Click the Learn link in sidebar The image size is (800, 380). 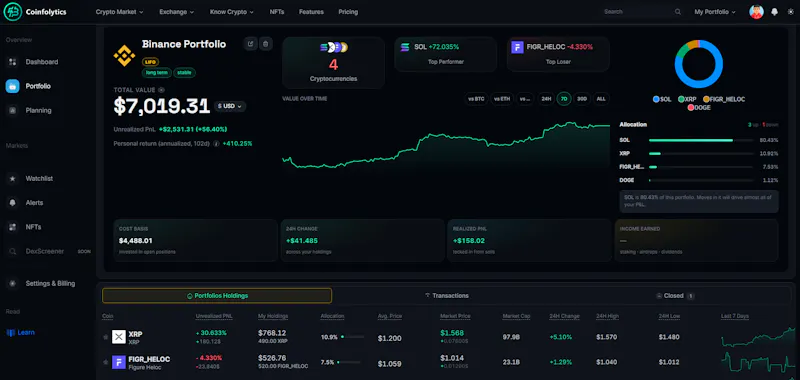tap(26, 333)
